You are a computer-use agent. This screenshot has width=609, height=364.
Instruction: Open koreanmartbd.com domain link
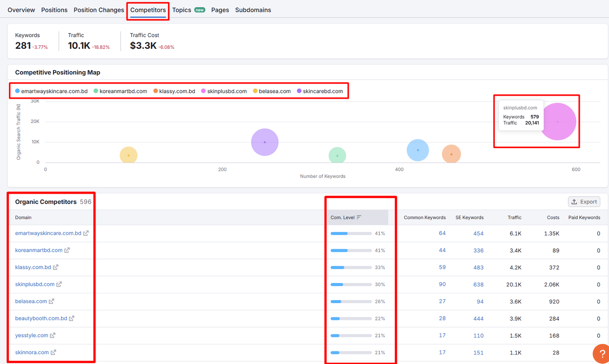click(39, 250)
